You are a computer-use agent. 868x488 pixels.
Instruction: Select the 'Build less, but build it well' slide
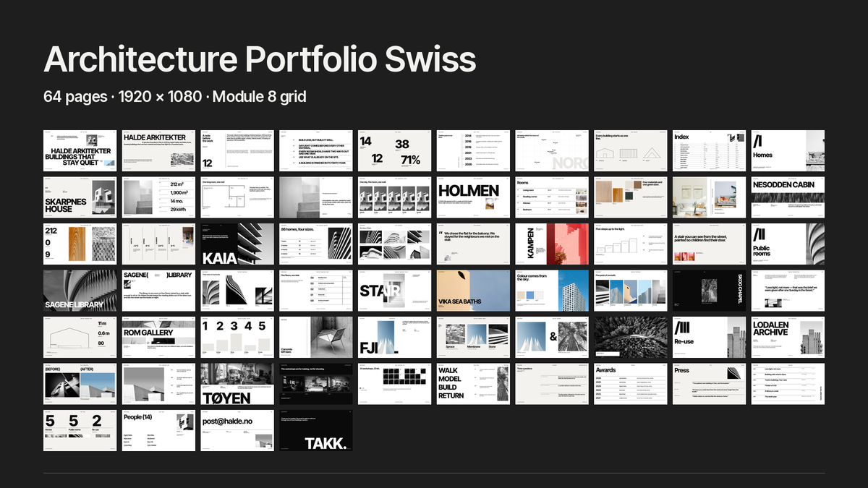(316, 151)
